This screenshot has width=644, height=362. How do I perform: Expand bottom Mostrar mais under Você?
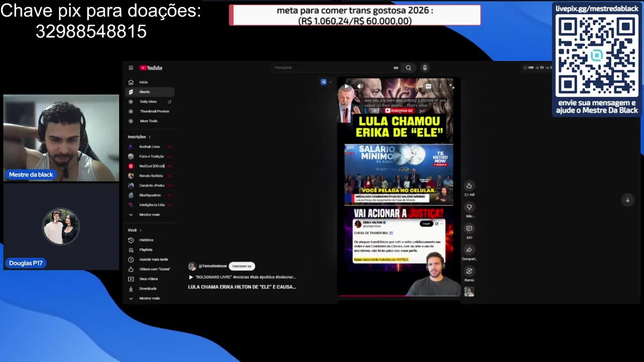149,298
